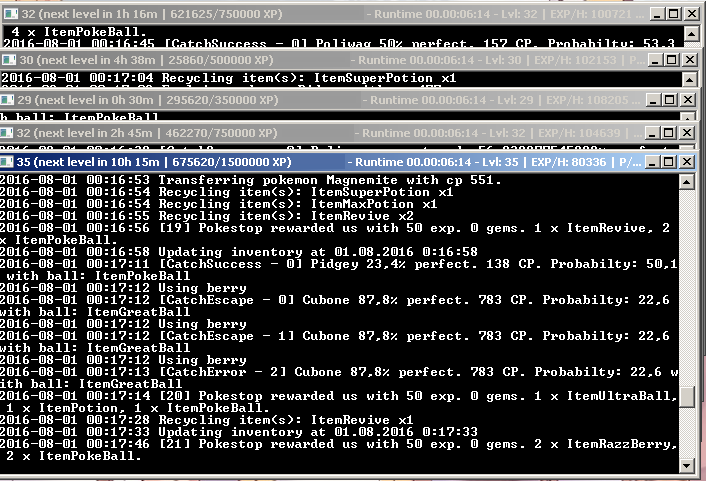
Task: Click '[20] Pokestop rewarded us' log line
Action: click(x=339, y=402)
